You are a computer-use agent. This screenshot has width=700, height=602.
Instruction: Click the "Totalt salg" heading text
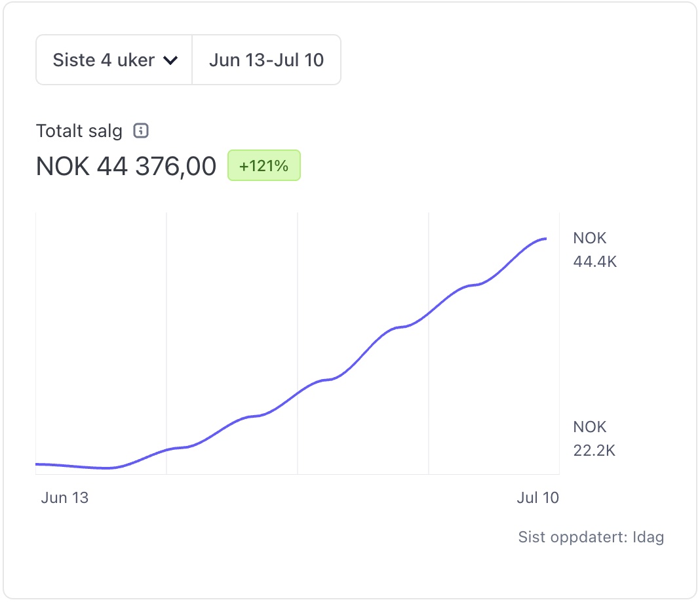pyautogui.click(x=79, y=130)
